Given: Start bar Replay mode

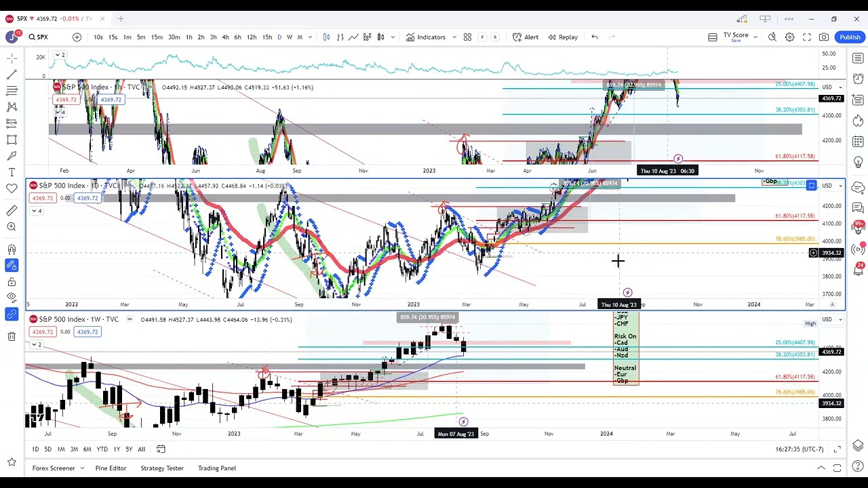Looking at the screenshot, I should [563, 37].
